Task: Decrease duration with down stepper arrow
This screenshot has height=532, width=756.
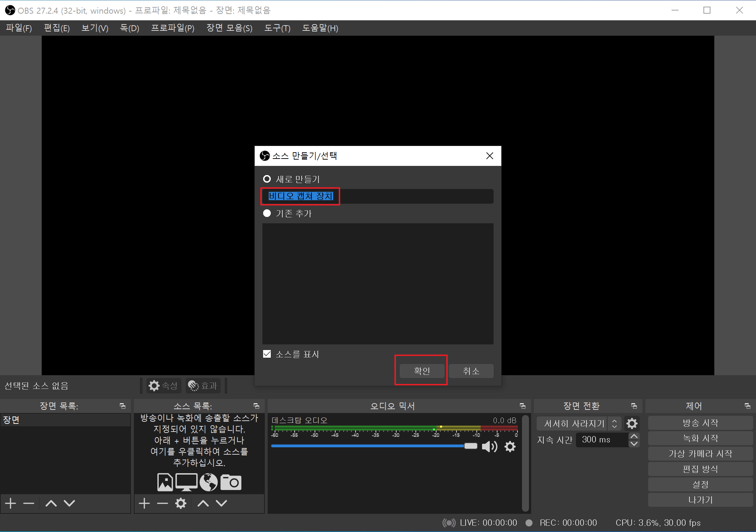Action: coord(634,443)
